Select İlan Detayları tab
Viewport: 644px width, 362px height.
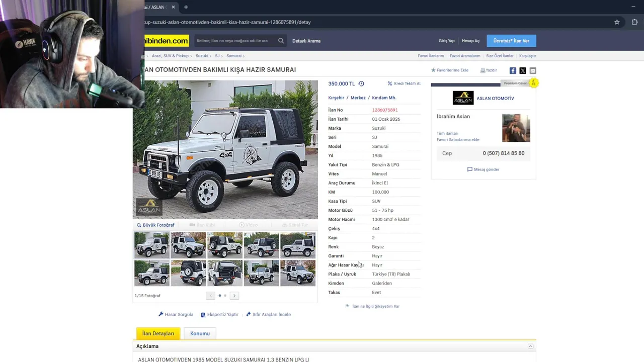point(158,333)
